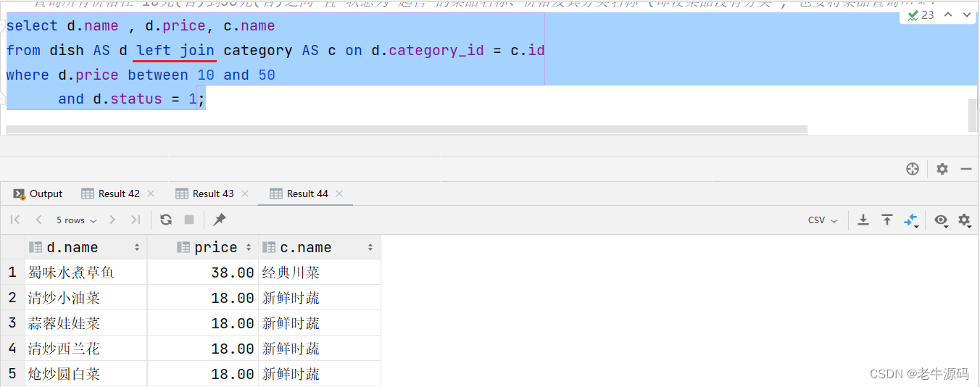Open the Services panel gear settings

[x=942, y=169]
